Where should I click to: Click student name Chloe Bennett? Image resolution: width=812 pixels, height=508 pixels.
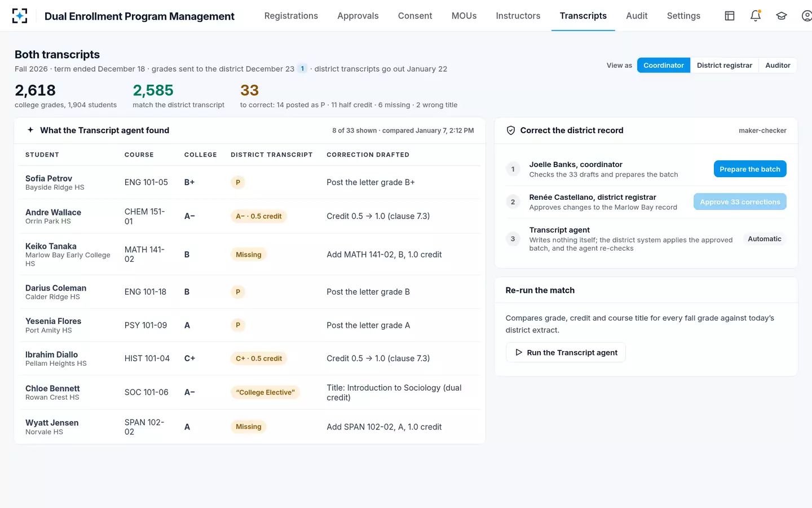tap(52, 388)
